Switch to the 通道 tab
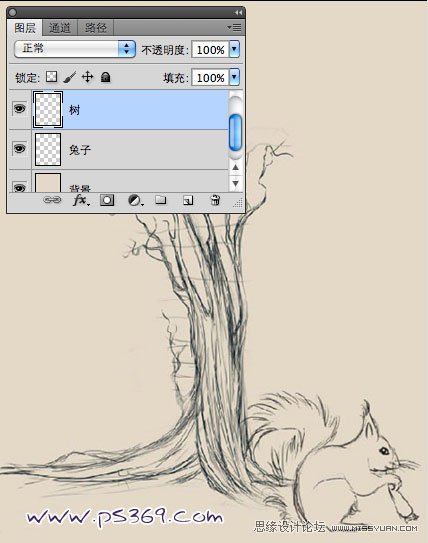Viewport: 428px width, 543px height. point(60,28)
